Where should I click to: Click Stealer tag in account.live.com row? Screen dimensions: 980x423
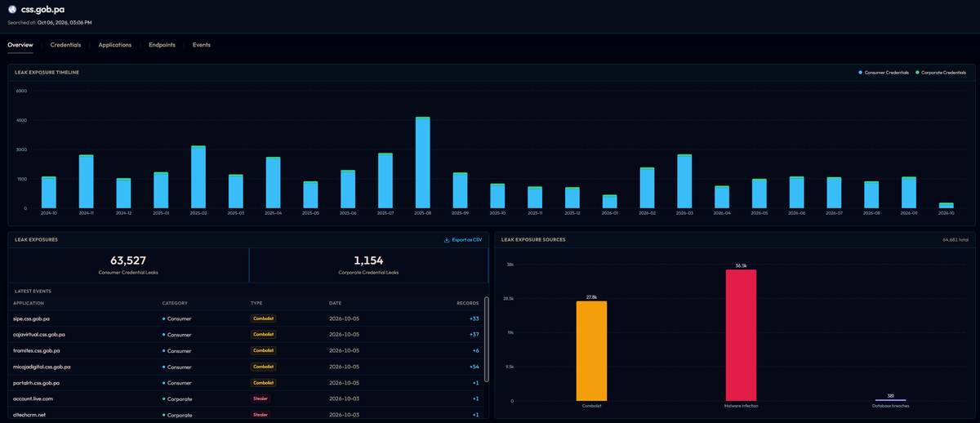point(260,399)
